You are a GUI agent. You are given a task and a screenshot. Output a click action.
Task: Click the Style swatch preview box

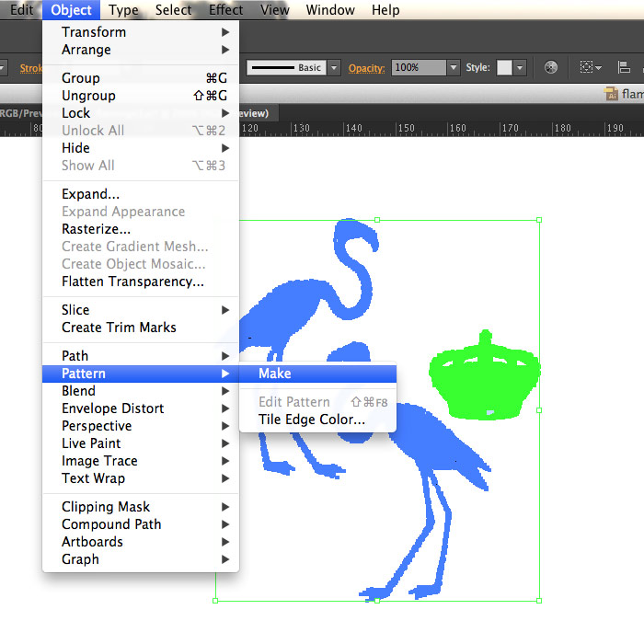pyautogui.click(x=504, y=67)
